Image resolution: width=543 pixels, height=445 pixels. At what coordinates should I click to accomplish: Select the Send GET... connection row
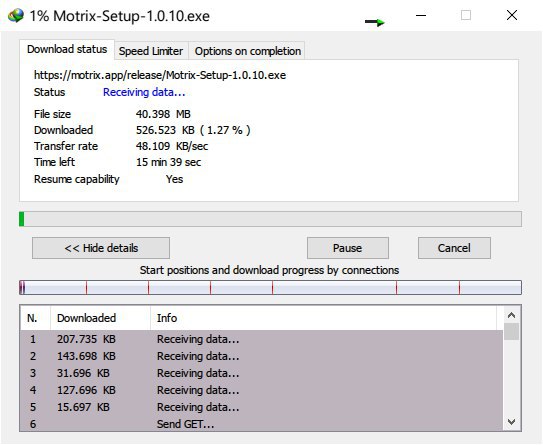tap(261, 423)
